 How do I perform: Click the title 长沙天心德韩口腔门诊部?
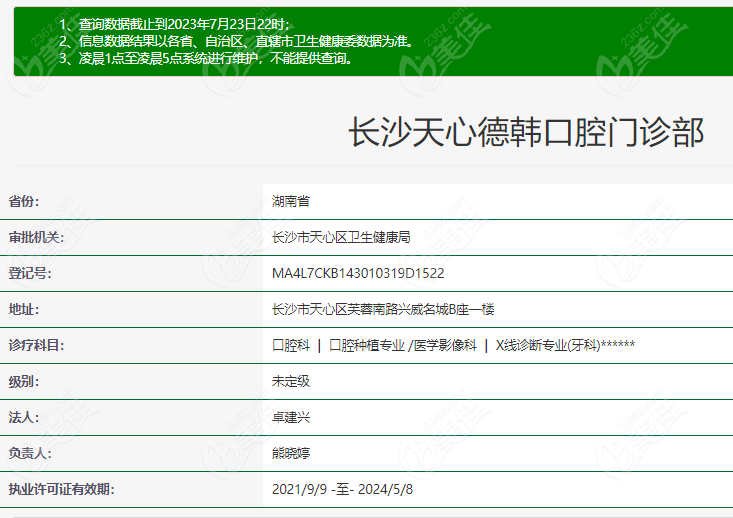(x=525, y=133)
